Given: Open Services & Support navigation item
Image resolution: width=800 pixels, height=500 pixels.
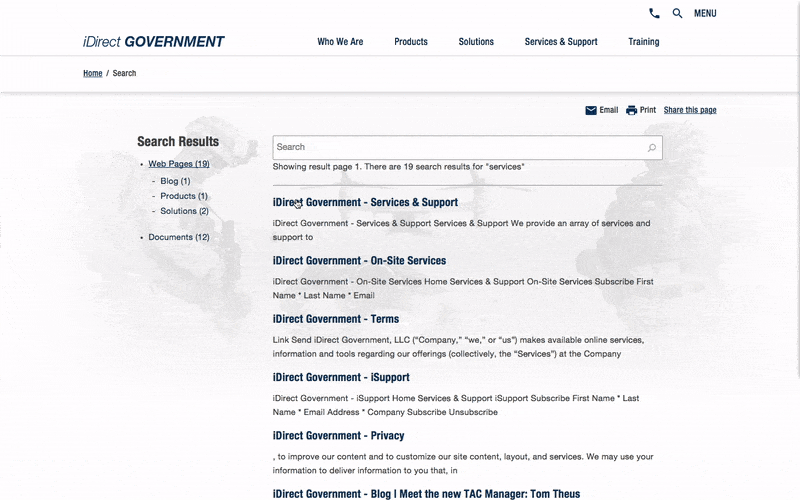Looking at the screenshot, I should (561, 42).
